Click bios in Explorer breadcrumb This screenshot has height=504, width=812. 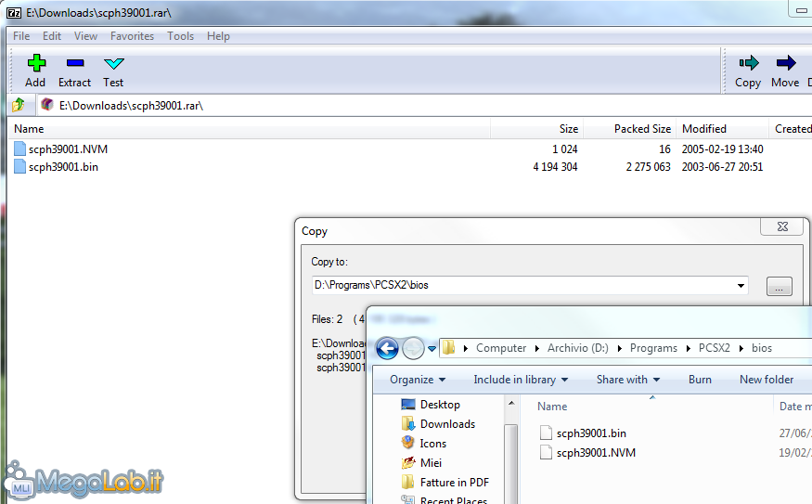[x=762, y=348]
